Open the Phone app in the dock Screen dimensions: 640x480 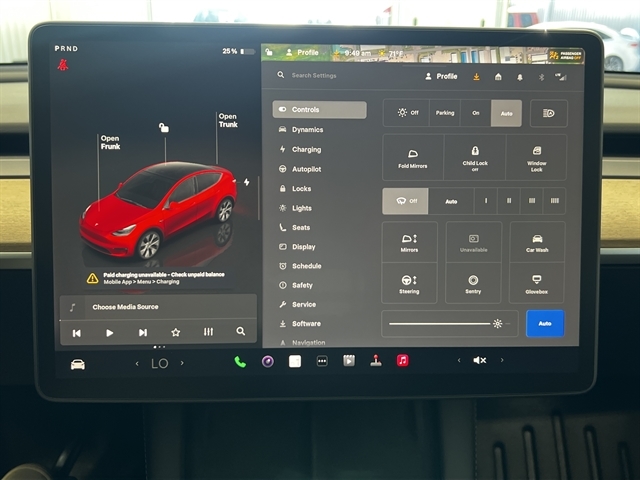click(x=240, y=362)
